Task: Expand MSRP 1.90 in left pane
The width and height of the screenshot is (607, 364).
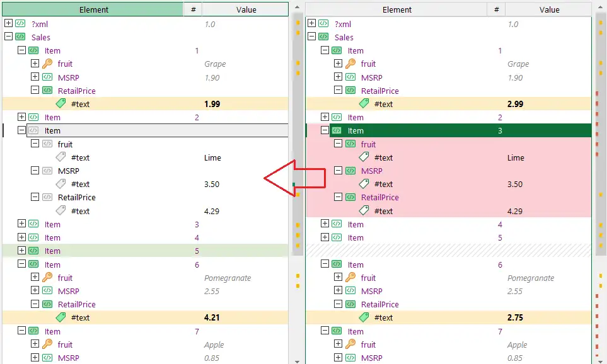Action: (x=35, y=77)
